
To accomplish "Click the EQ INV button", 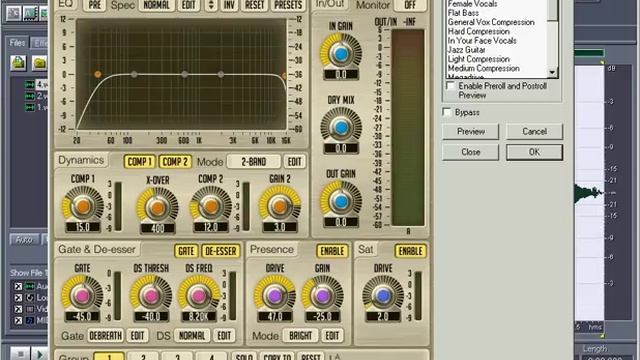I will pos(229,5).
